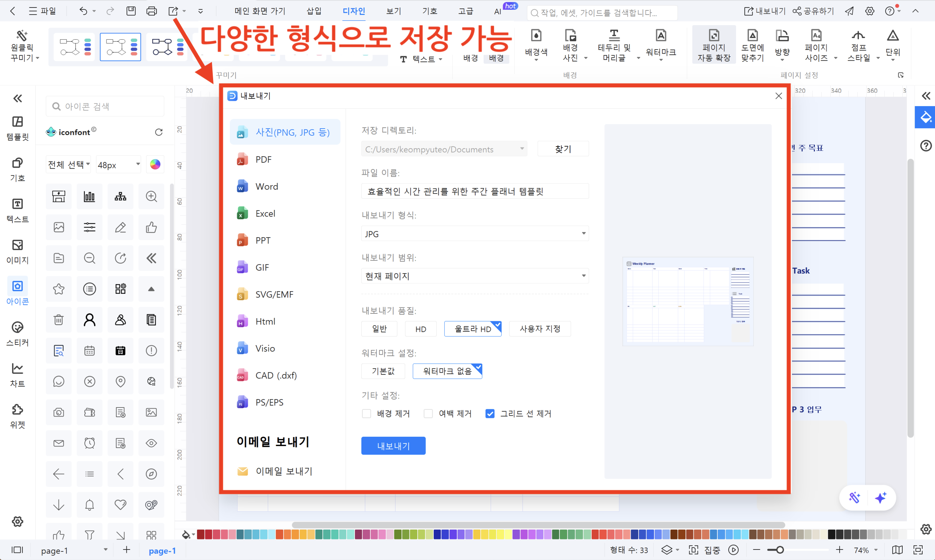Click the 찾기 browse button
This screenshot has width=935, height=560.
tap(563, 149)
